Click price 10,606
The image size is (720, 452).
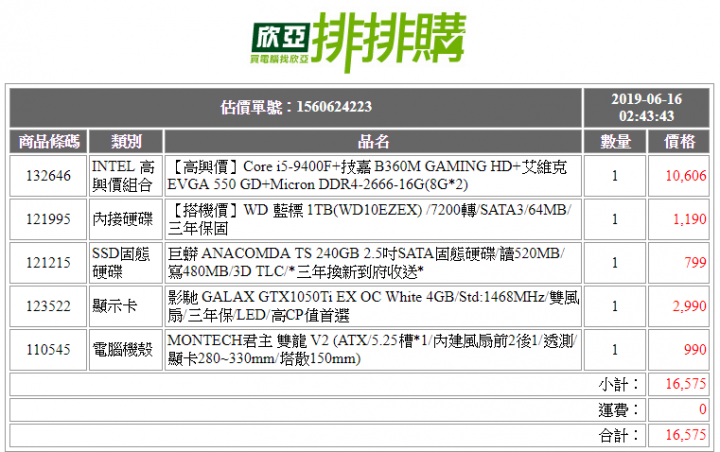pyautogui.click(x=686, y=175)
